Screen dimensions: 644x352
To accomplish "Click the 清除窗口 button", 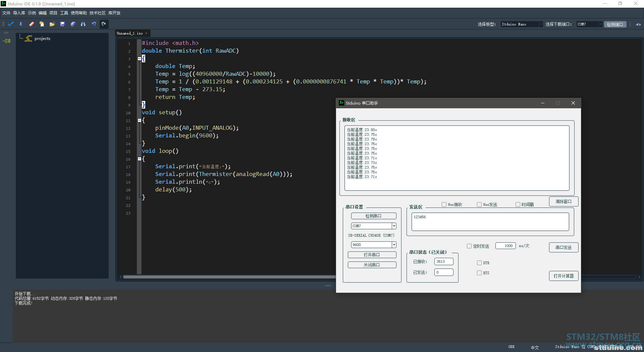I will click(x=563, y=201).
